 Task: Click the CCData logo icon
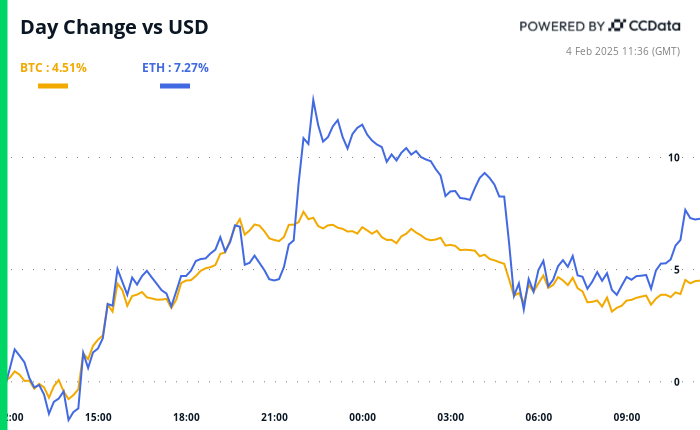click(617, 26)
